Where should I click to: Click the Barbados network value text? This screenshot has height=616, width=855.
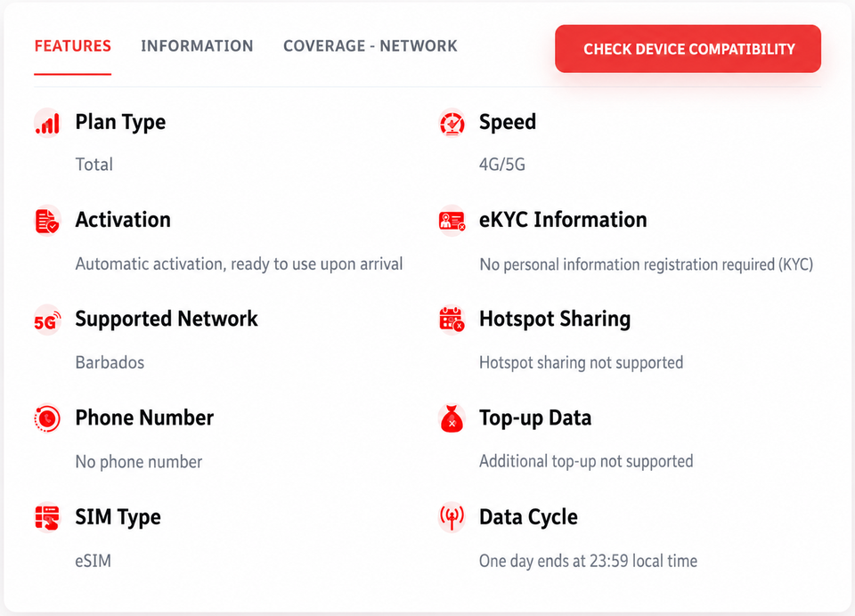point(110,362)
